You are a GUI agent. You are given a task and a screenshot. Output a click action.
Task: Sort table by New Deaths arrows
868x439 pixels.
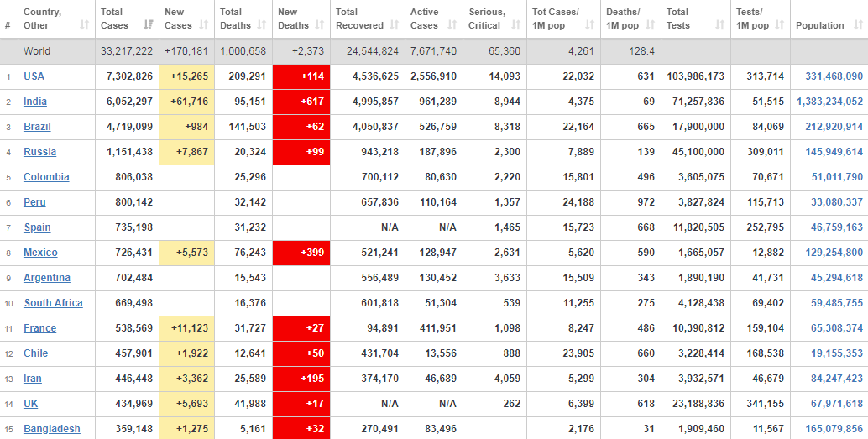point(319,25)
